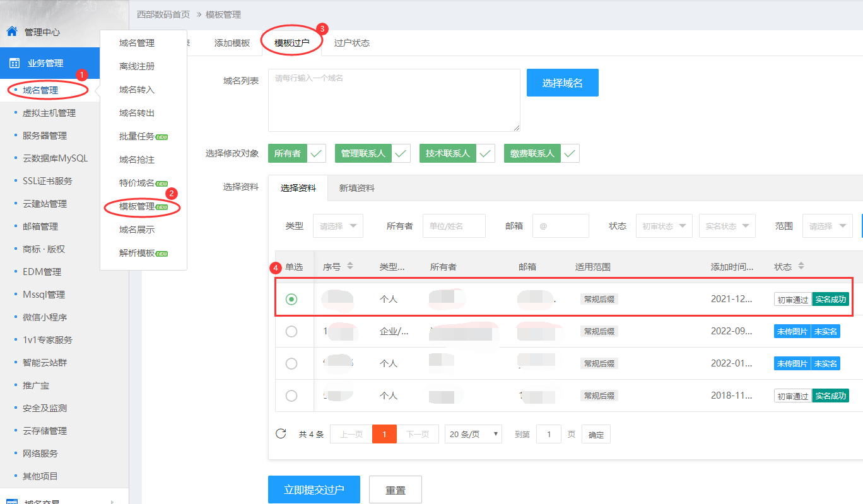Switch to the 新填资料 tab
The image size is (863, 504).
click(x=357, y=188)
